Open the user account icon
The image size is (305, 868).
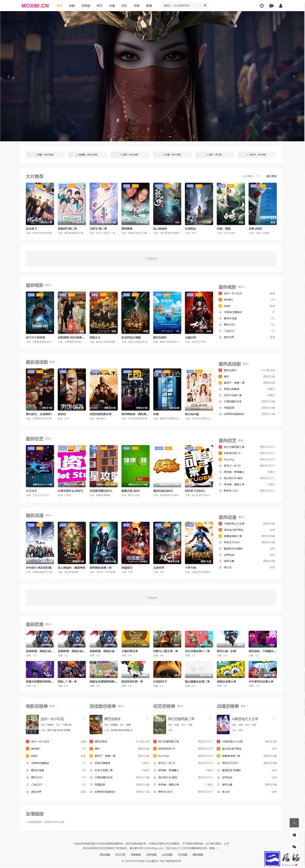click(x=281, y=6)
